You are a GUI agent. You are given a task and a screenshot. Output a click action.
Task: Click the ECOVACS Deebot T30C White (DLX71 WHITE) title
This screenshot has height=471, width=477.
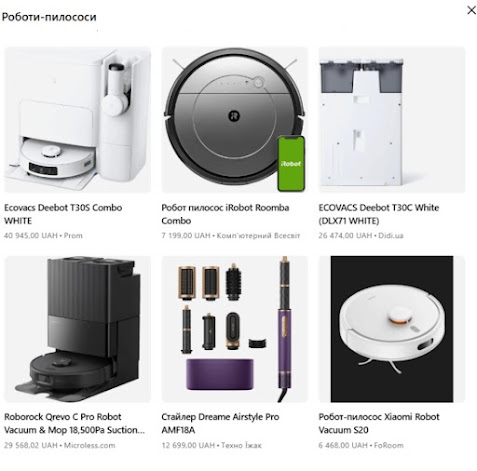[379, 214]
